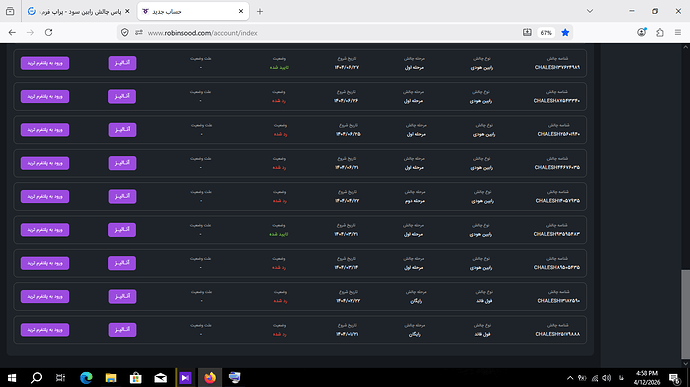The width and height of the screenshot is (690, 387).
Task: Open the Firefox account icon
Action: (642, 33)
